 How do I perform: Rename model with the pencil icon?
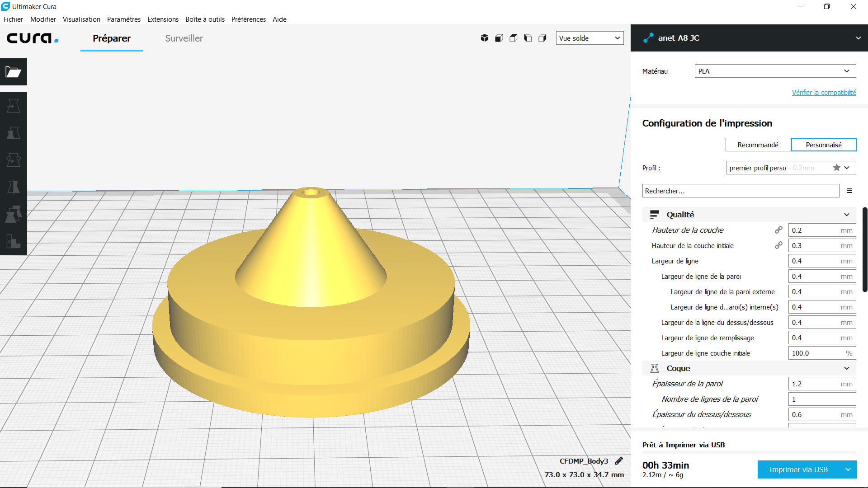pos(619,461)
